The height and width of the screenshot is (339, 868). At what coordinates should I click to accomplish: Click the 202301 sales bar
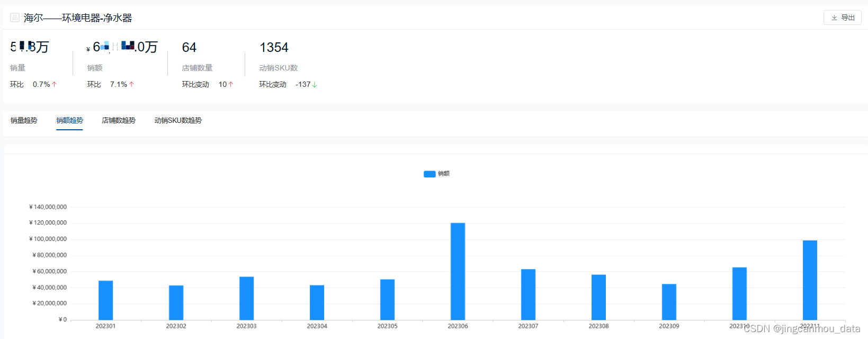pyautogui.click(x=105, y=300)
